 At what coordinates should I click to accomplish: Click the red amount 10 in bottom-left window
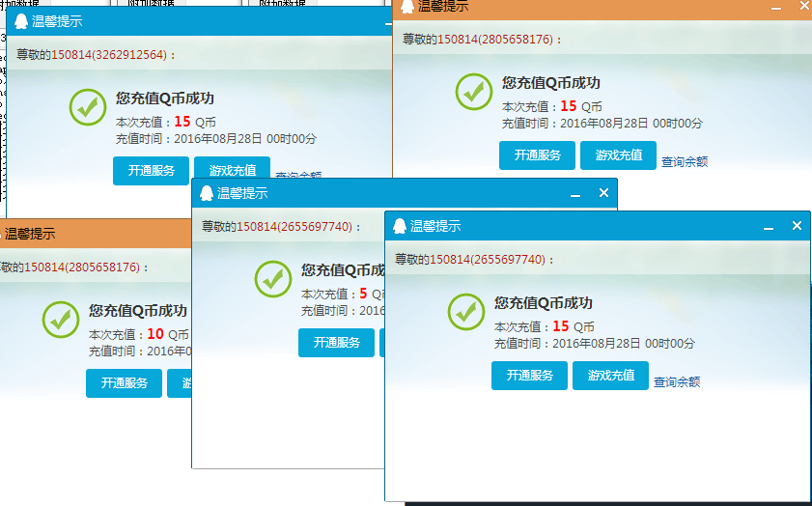click(155, 334)
